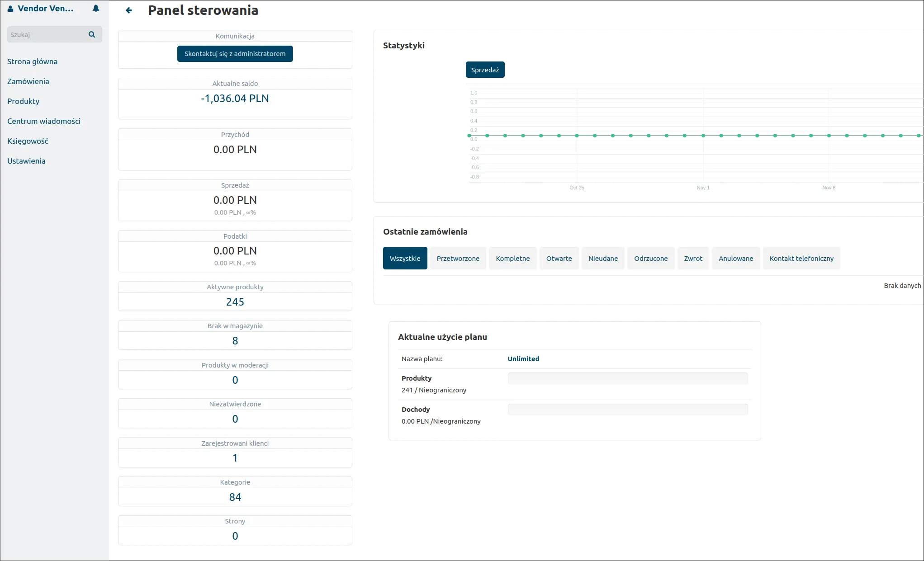Click the search magnifier icon
This screenshot has height=561, width=924.
point(92,34)
